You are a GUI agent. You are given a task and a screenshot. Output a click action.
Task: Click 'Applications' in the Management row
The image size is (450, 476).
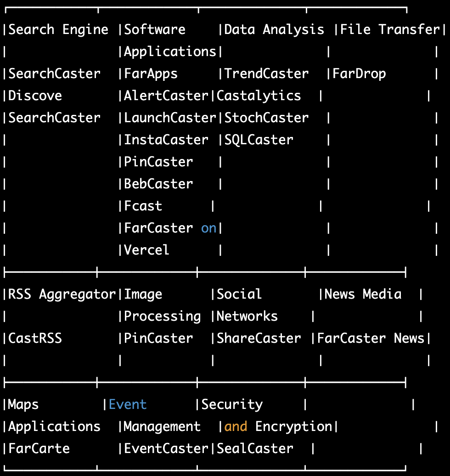(x=54, y=427)
